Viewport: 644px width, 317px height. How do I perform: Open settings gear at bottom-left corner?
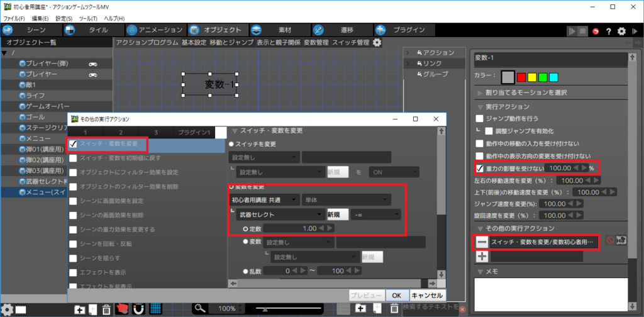(8, 309)
